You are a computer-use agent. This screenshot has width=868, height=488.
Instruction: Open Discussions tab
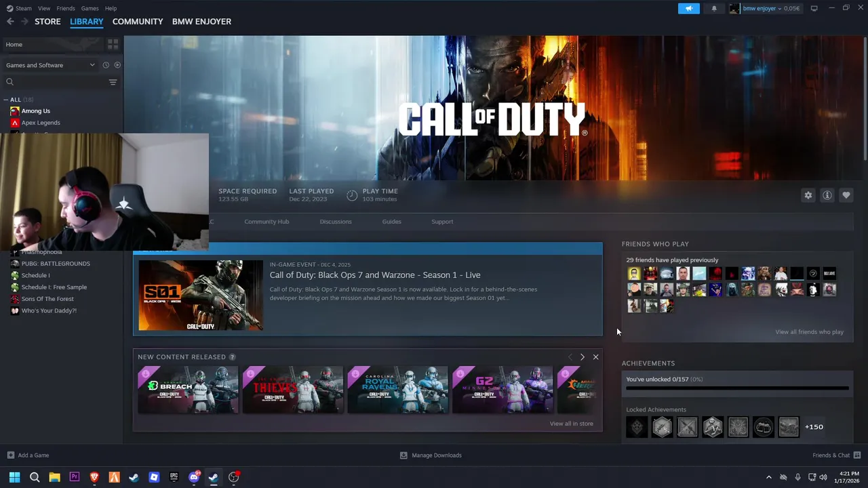click(336, 222)
